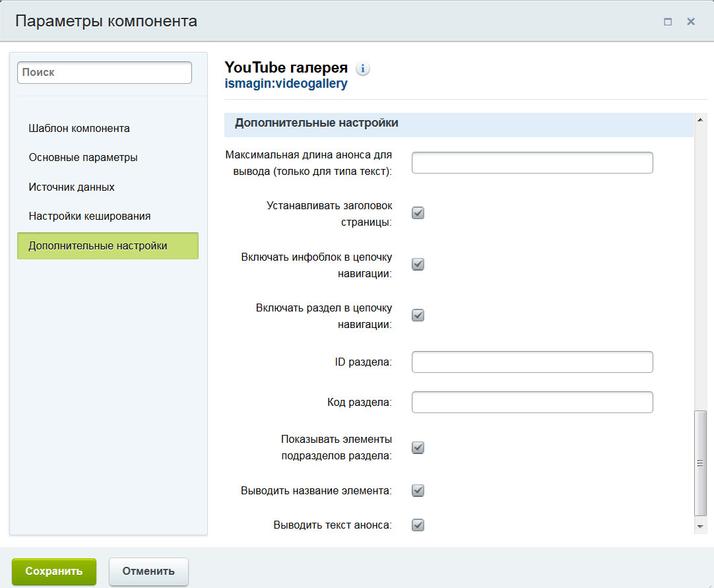Screen dimensions: 714x588
Task: Click scrollbar up arrow in settings panel
Action: (701, 119)
